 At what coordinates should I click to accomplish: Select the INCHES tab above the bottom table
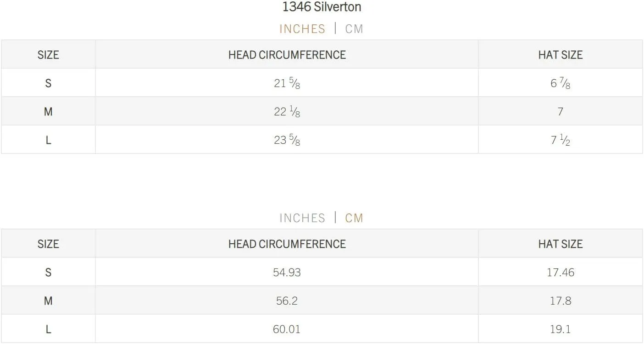302,218
